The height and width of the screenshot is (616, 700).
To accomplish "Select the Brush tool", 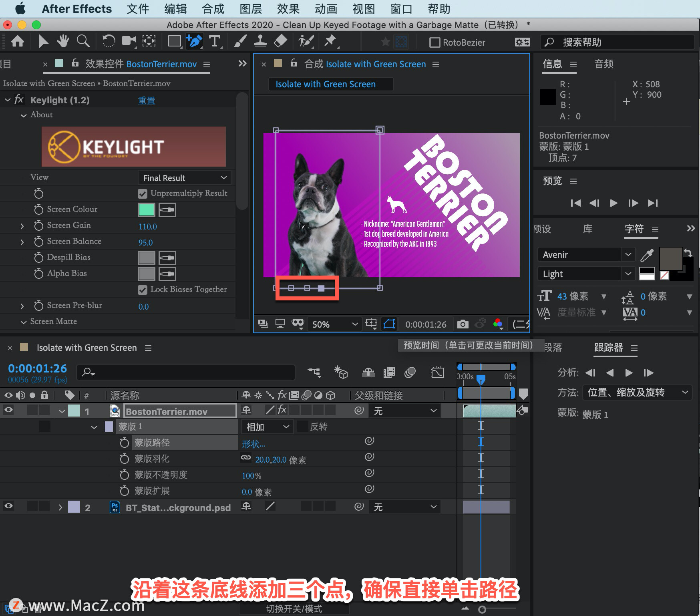I will coord(240,41).
